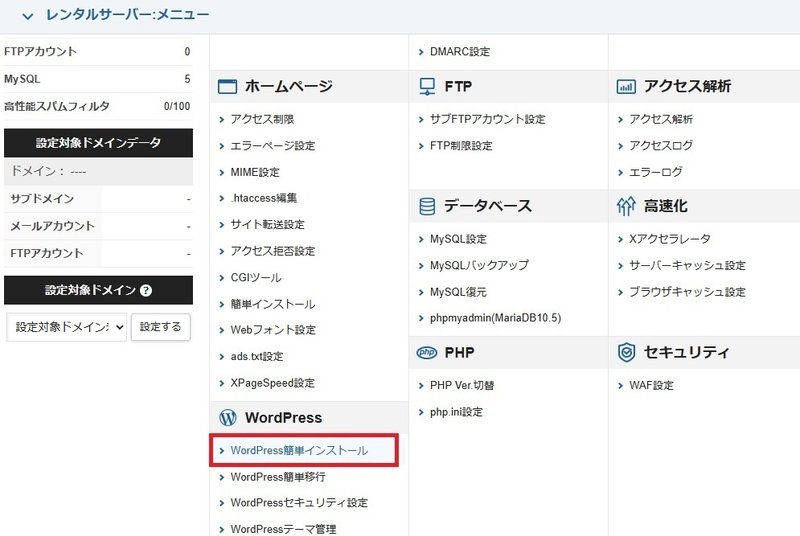Click the ドメイン: ---- row

point(98,171)
